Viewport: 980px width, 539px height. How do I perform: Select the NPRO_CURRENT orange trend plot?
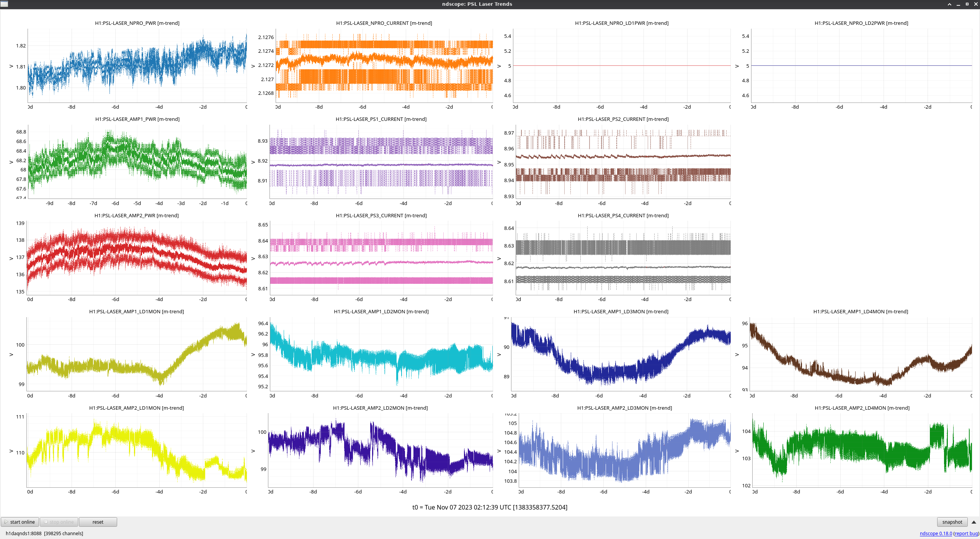(384, 65)
